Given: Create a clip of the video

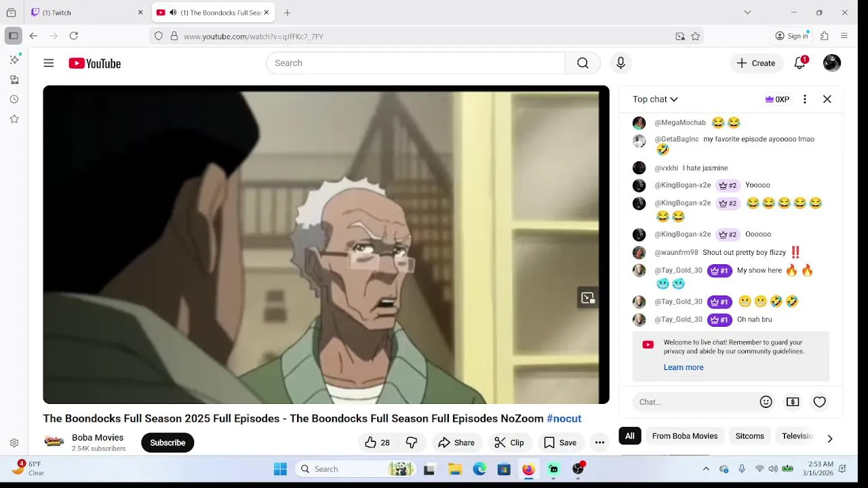Looking at the screenshot, I should tap(509, 443).
